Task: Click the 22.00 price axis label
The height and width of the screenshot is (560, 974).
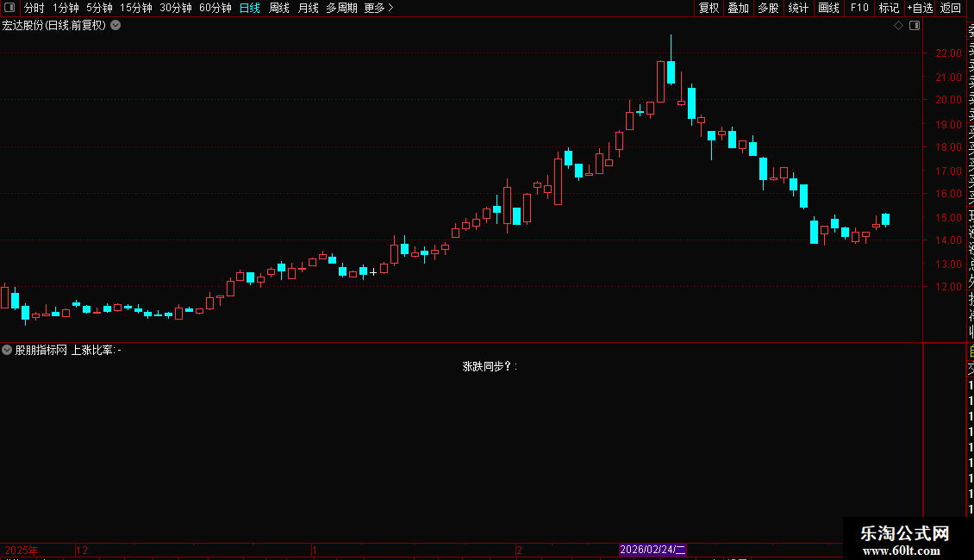Action: (x=948, y=53)
